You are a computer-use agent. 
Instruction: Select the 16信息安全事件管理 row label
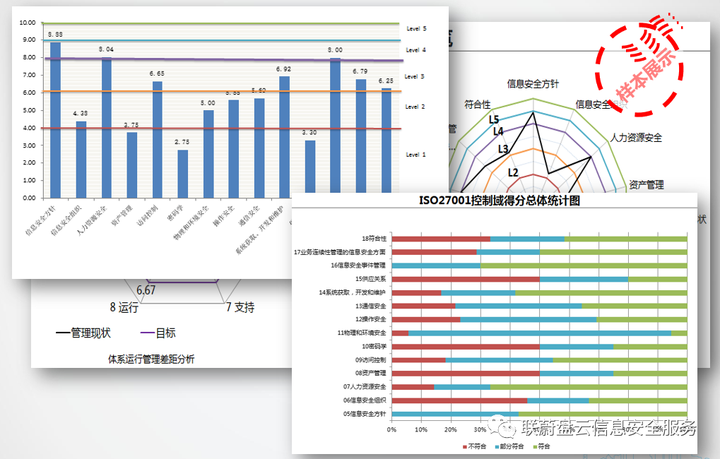(x=358, y=265)
